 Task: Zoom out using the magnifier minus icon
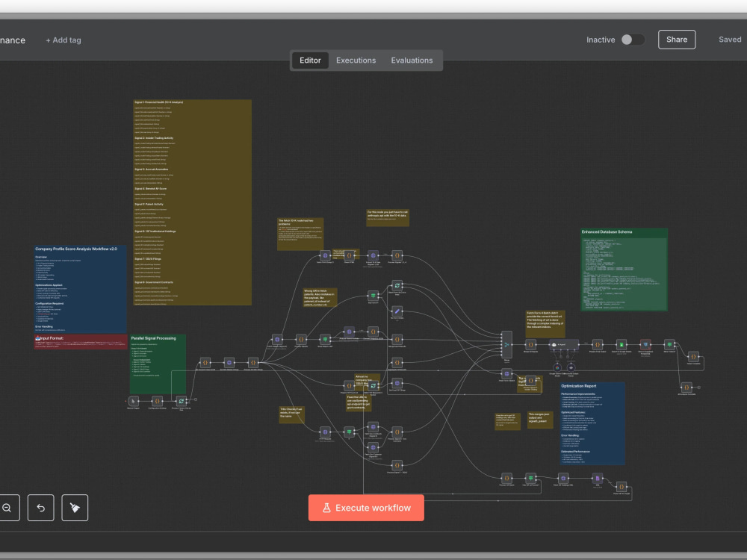[x=7, y=508]
